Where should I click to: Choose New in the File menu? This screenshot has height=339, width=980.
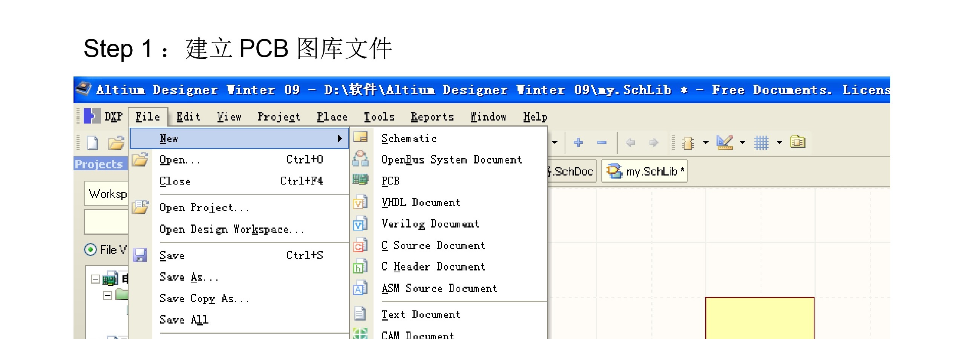point(239,138)
